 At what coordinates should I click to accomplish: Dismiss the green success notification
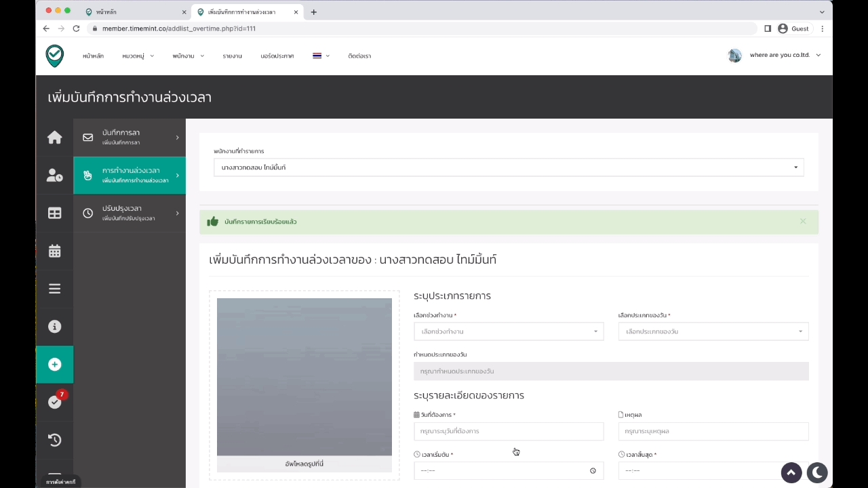pyautogui.click(x=803, y=221)
